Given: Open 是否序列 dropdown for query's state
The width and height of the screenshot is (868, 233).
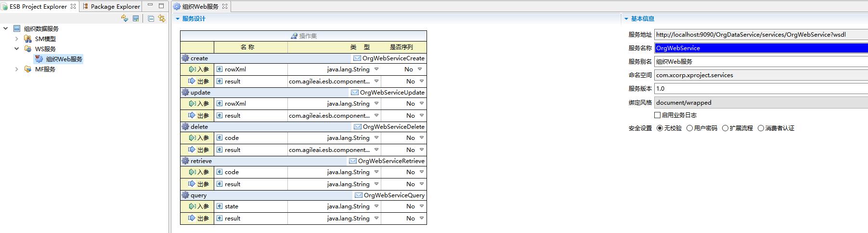Looking at the screenshot, I should coord(422,206).
